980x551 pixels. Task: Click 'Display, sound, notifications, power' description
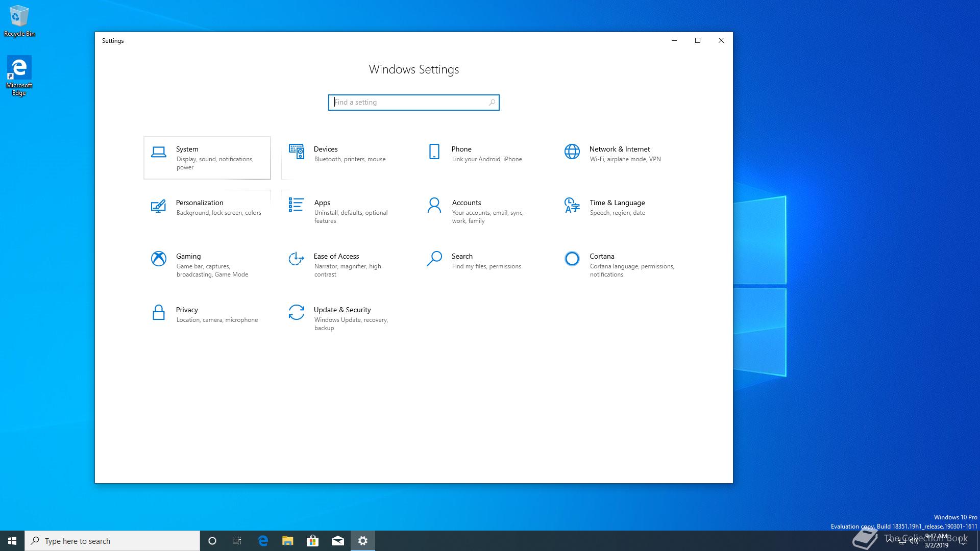[215, 163]
